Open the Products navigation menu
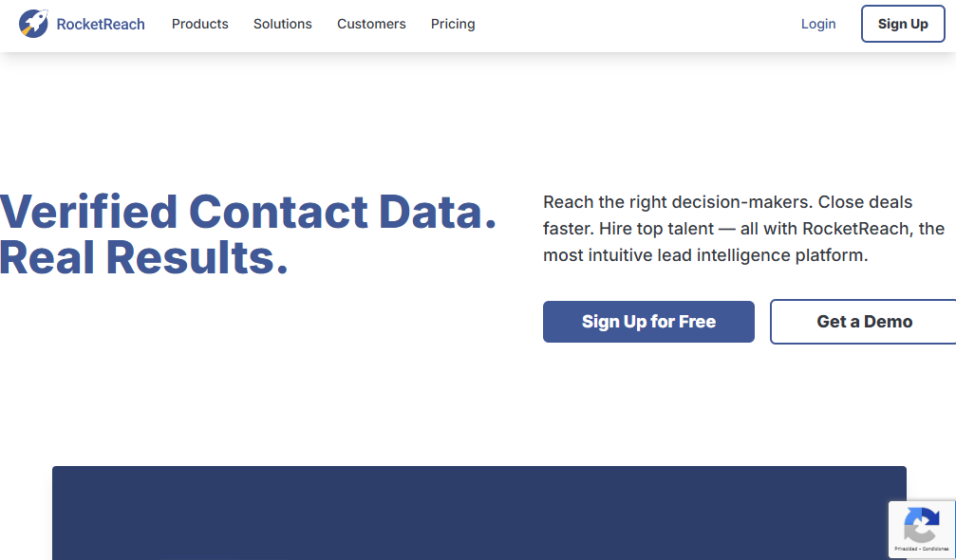956x560 pixels. [x=199, y=24]
